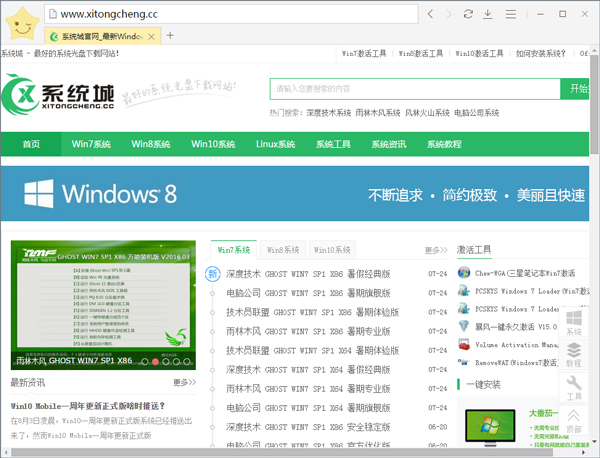600x458 pixels.
Task: Open the downloads icon in toolbar
Action: pyautogui.click(x=488, y=14)
